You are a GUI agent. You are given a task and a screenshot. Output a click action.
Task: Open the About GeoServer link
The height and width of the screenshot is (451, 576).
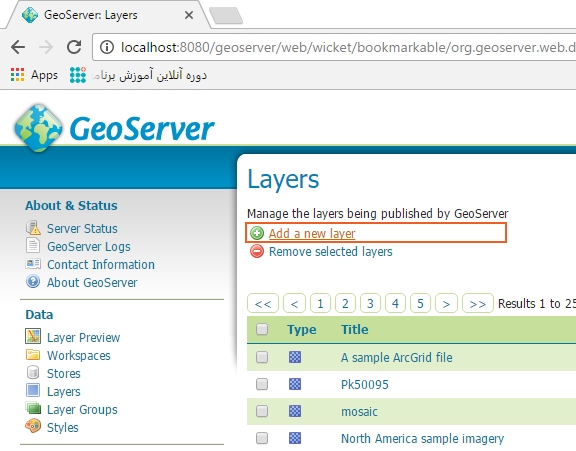(x=92, y=282)
